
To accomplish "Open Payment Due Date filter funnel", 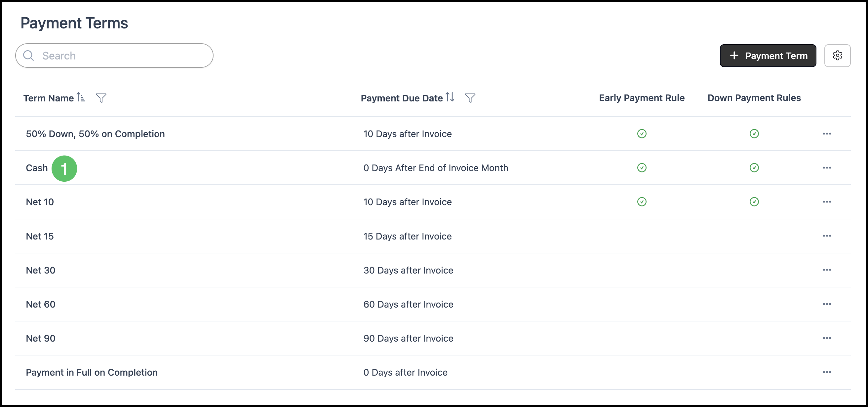I will click(470, 98).
